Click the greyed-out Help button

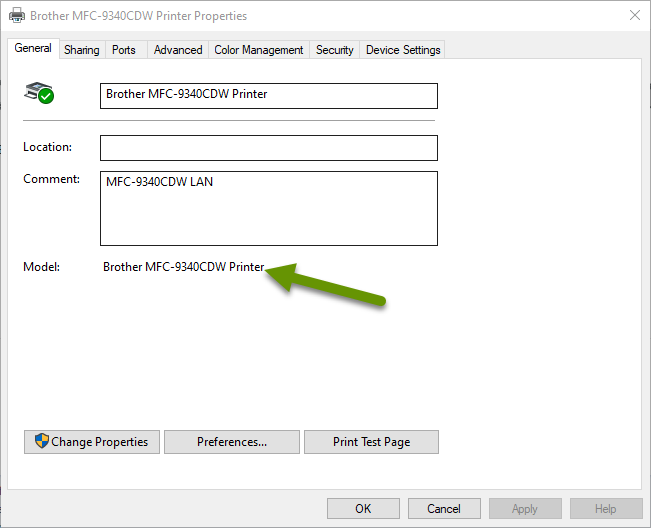(606, 508)
